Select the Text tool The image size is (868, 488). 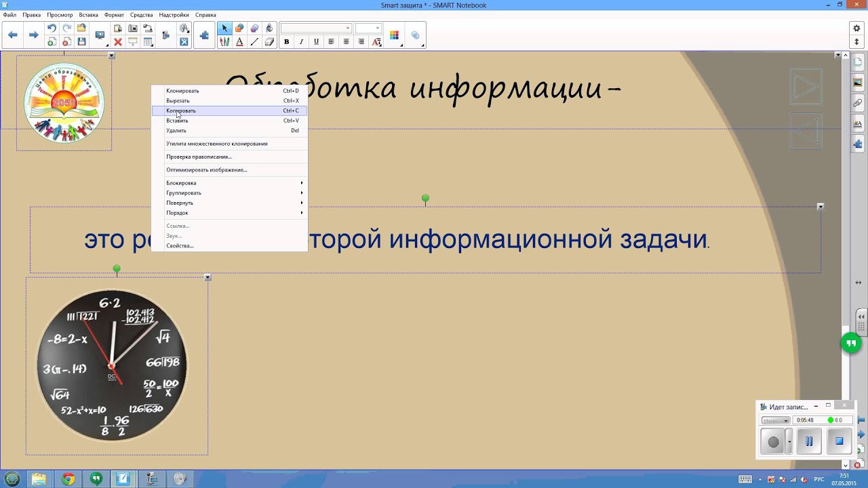click(239, 41)
